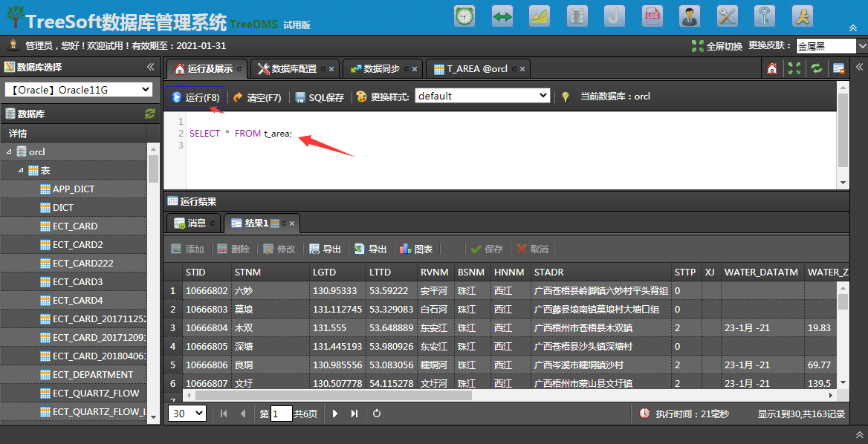This screenshot has width=868, height=444.
Task: Click the results horizontal scrollbar
Action: 334,395
